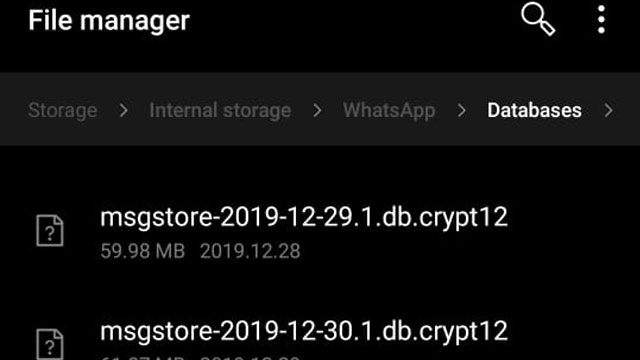Screen dimensions: 640x360
Task: Open the three-dot overflow menu
Action: (x=601, y=19)
